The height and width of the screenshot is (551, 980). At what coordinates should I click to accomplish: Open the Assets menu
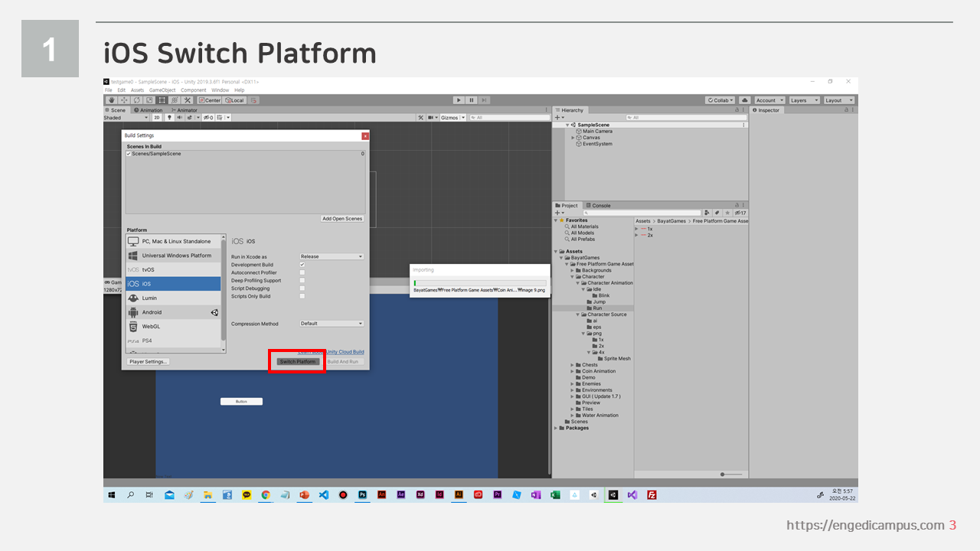137,90
